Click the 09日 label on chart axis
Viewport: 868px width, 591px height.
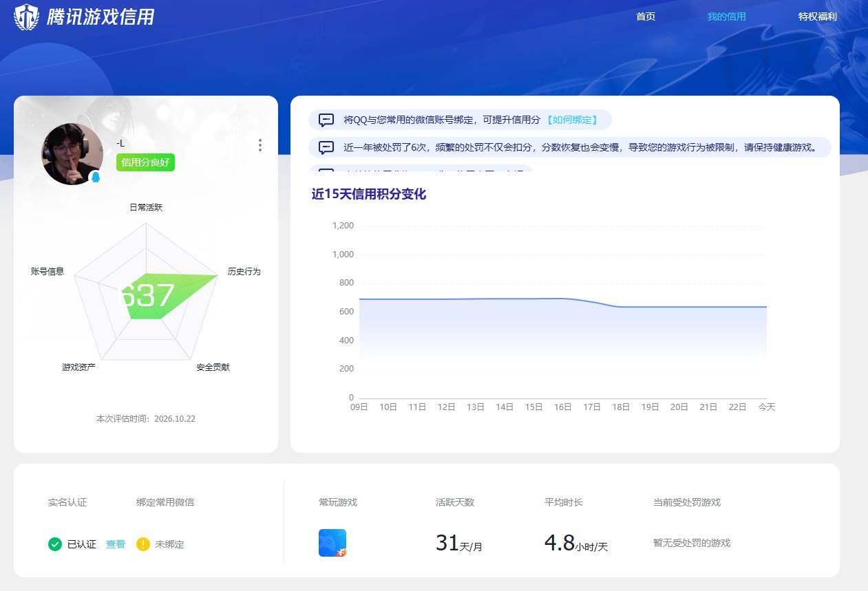coord(359,407)
